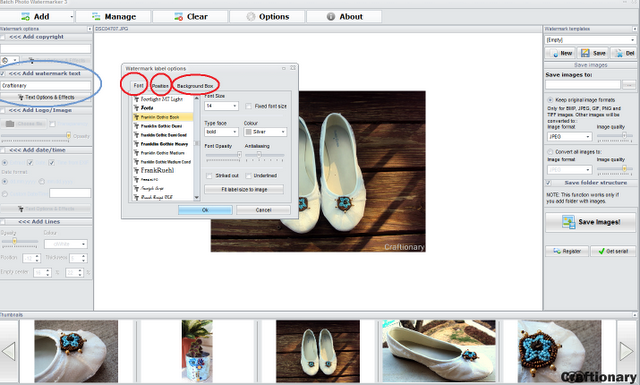640x385 pixels.
Task: Click the Craftionary watermark text field
Action: (x=45, y=86)
